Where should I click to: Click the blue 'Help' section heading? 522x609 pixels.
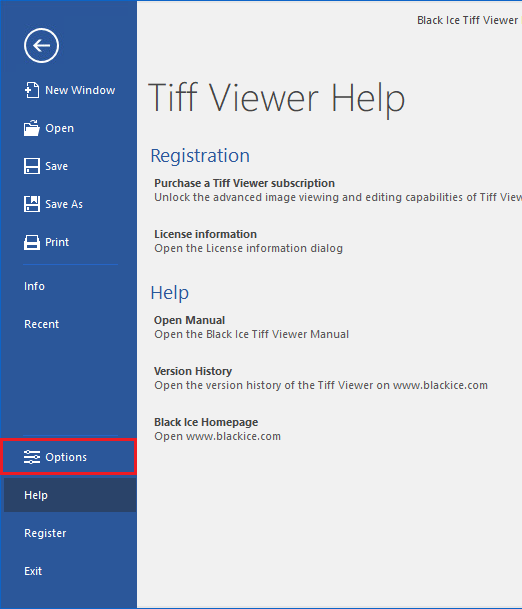point(170,293)
